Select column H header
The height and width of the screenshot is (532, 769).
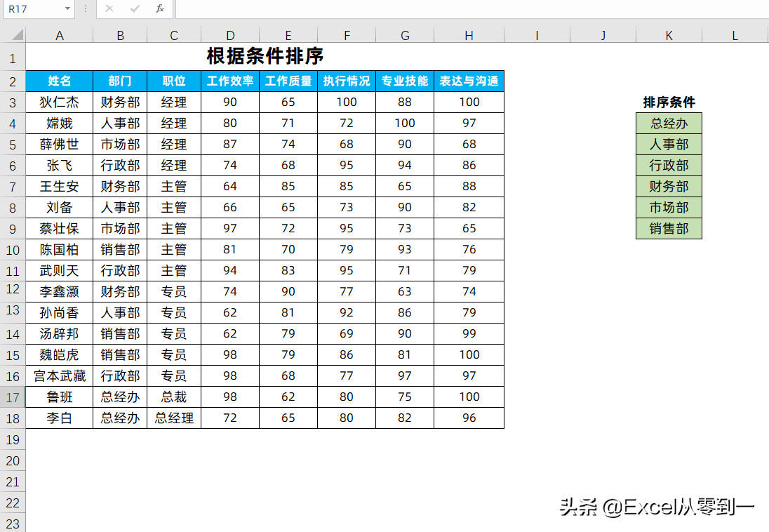pyautogui.click(x=469, y=35)
